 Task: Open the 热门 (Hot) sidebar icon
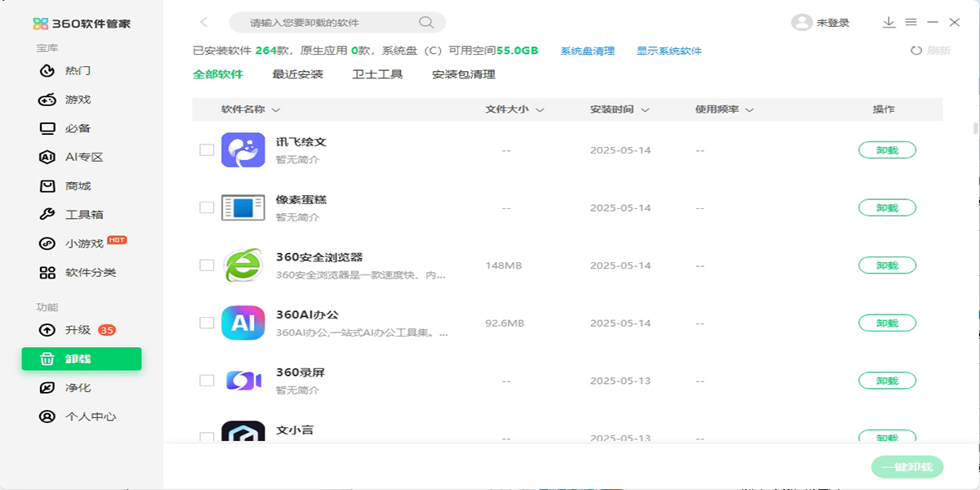[x=47, y=71]
